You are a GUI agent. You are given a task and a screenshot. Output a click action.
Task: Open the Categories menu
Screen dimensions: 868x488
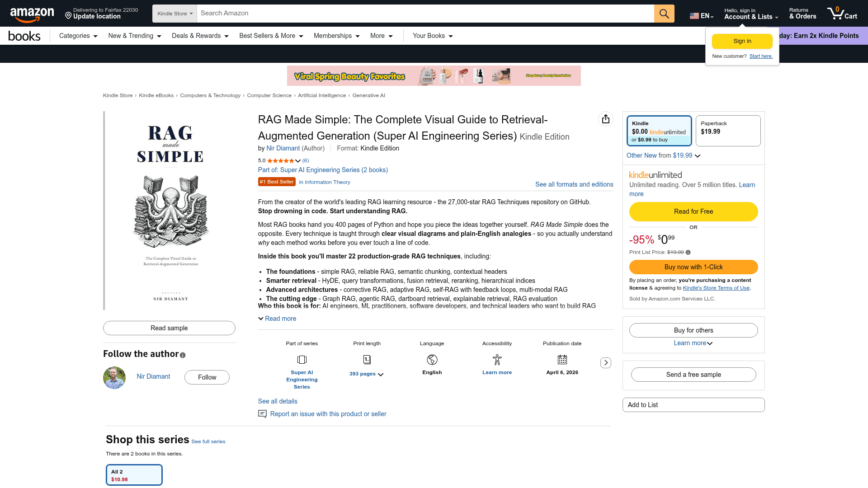click(x=78, y=36)
